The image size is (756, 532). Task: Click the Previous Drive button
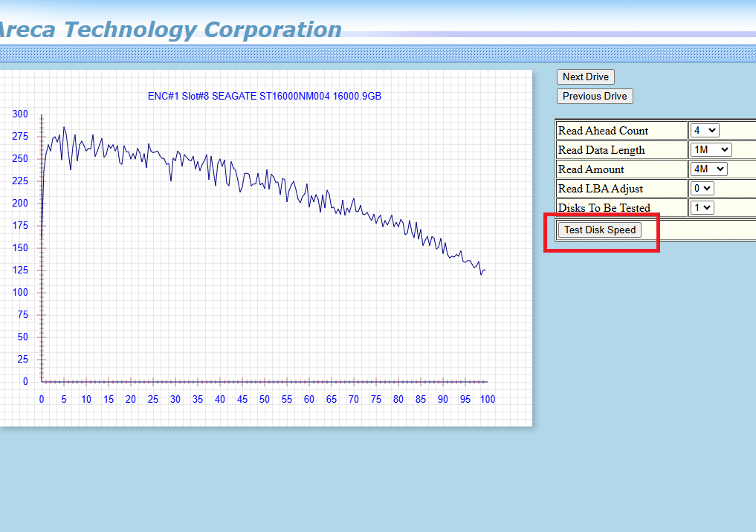pyautogui.click(x=594, y=96)
